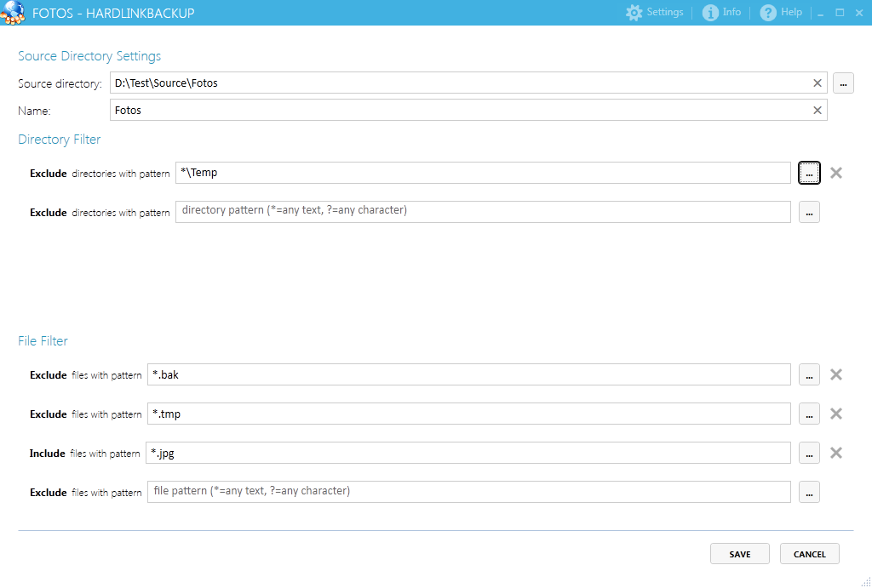Screen dimensions: 872x588
Task: Click the empty directory pattern input field
Action: click(x=483, y=212)
